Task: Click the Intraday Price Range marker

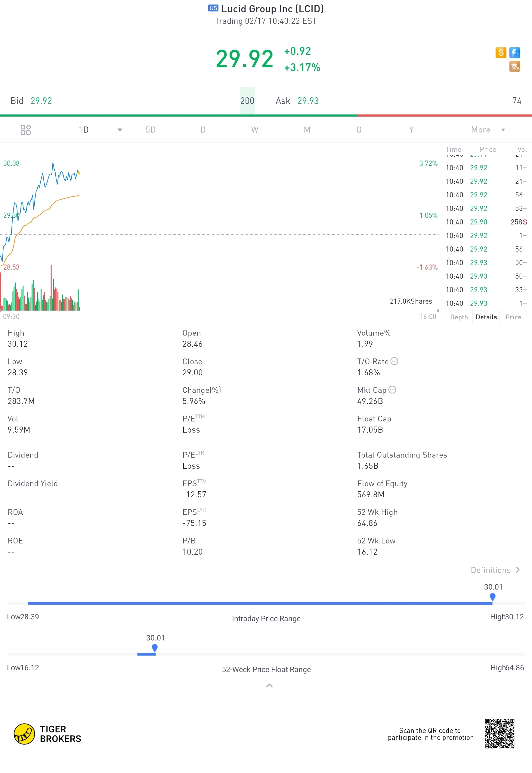Action: (x=492, y=597)
